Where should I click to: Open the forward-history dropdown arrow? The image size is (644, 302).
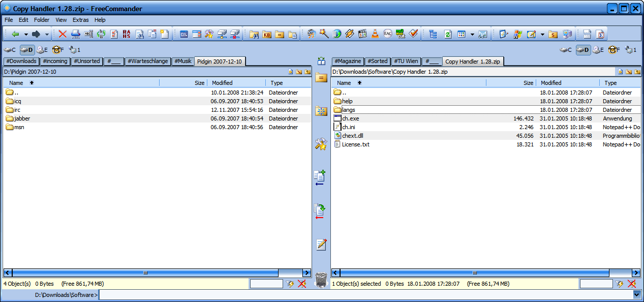pyautogui.click(x=47, y=35)
